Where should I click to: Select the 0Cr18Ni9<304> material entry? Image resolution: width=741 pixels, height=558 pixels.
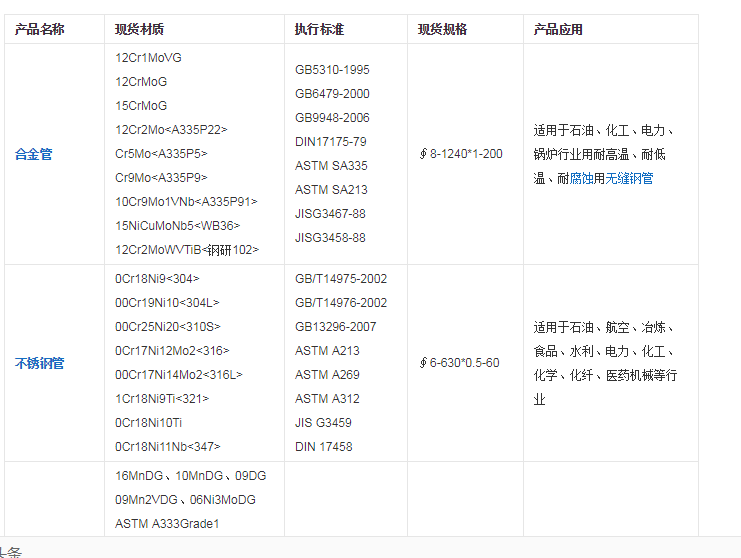click(x=157, y=279)
